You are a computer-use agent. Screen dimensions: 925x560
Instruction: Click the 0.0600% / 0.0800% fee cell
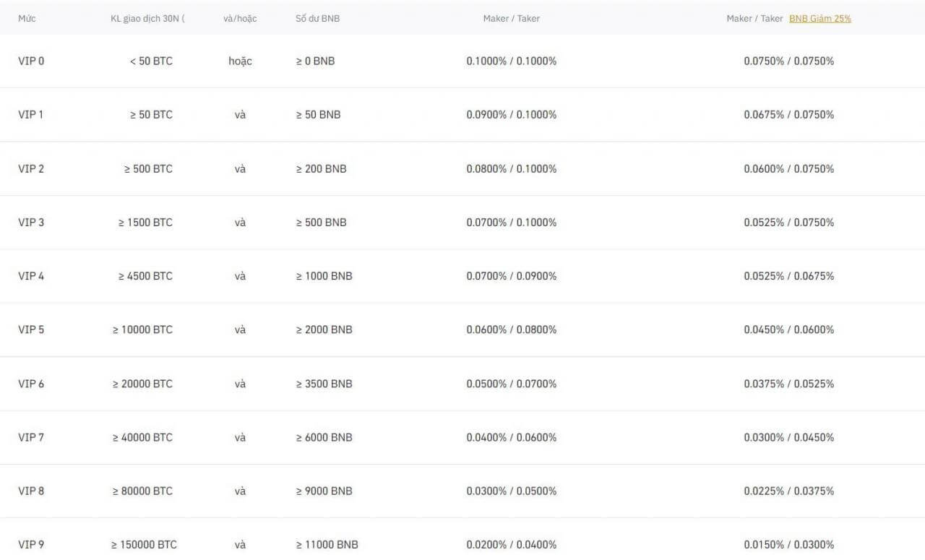pyautogui.click(x=512, y=329)
